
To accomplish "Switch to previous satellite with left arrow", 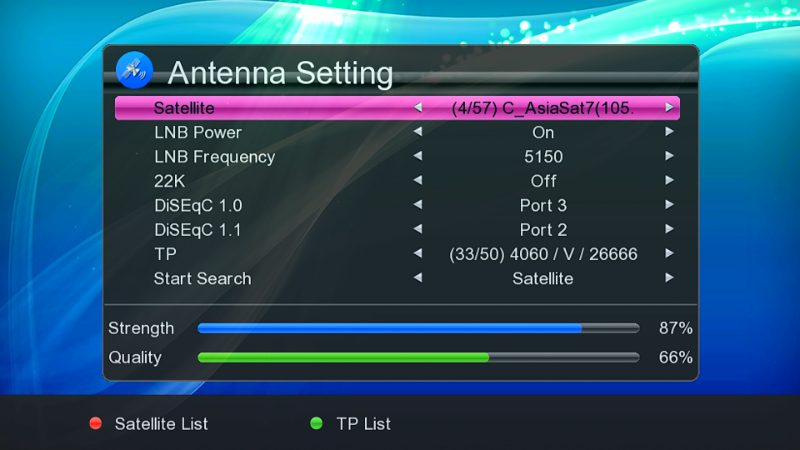I will 418,108.
